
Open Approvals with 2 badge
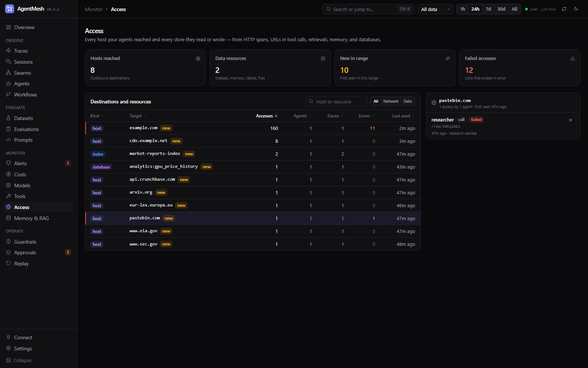[38, 252]
